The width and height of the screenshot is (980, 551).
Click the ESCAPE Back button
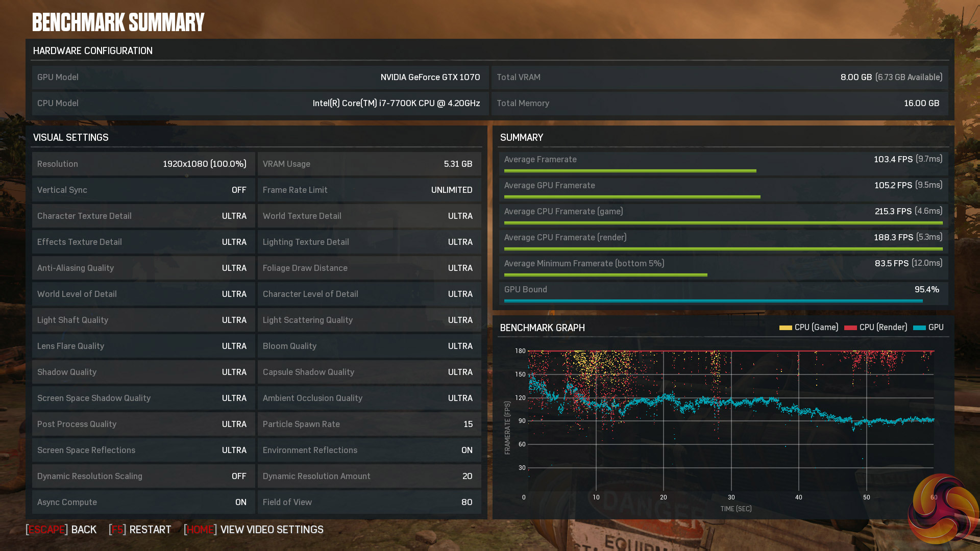pos(61,530)
